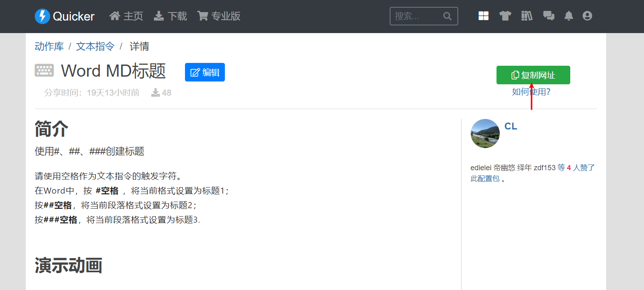Screen dimensions: 644x290
Task: Click the 演示动画 section heading
Action: [x=69, y=265]
